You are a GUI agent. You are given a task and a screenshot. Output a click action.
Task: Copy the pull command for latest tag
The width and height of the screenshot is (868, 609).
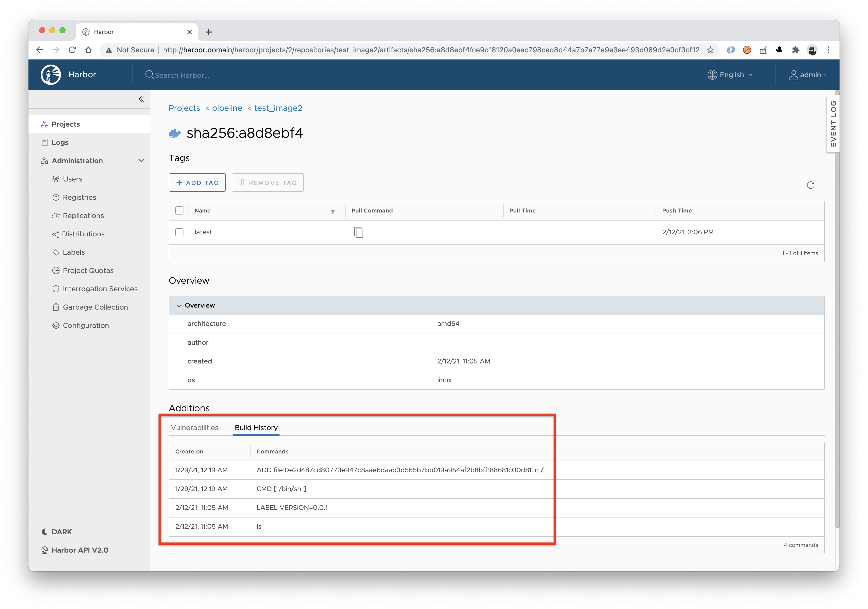(x=358, y=232)
